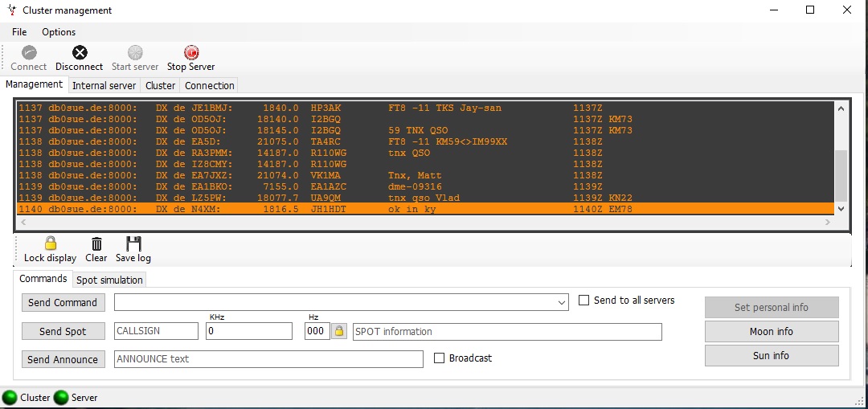This screenshot has height=409, width=868.
Task: Click the Send Spot button
Action: 63,331
